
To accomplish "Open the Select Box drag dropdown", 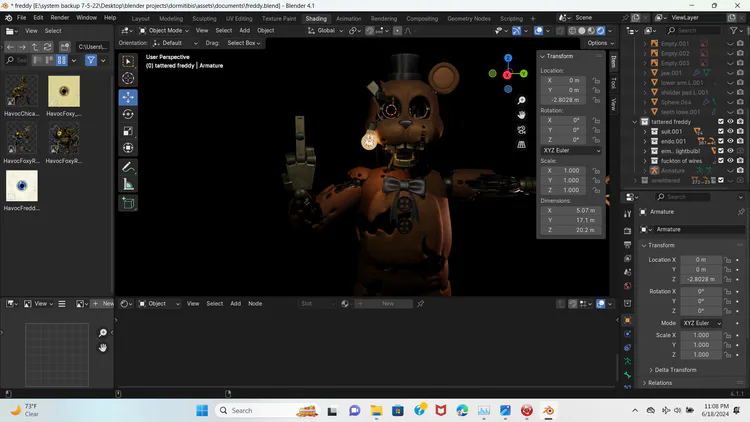I will 243,43.
